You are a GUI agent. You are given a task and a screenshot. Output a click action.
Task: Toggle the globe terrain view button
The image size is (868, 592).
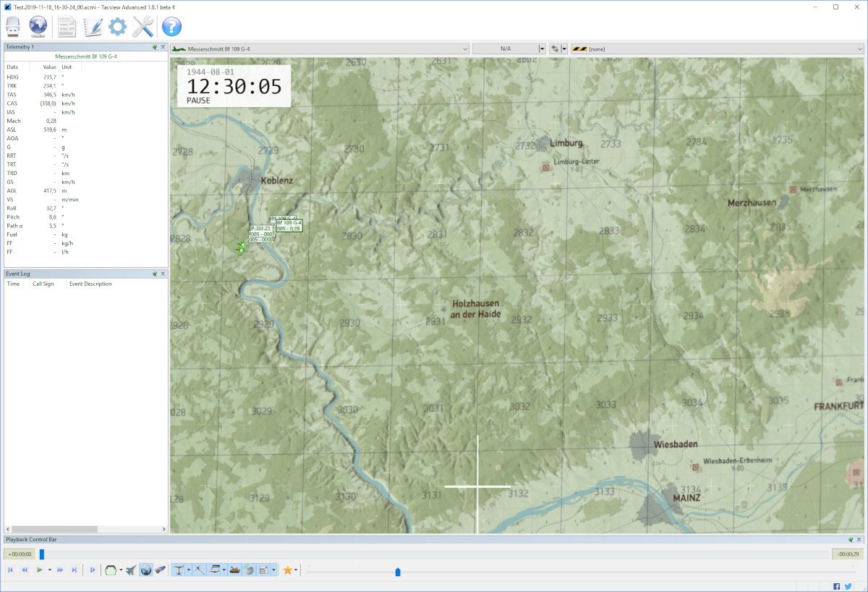click(145, 570)
